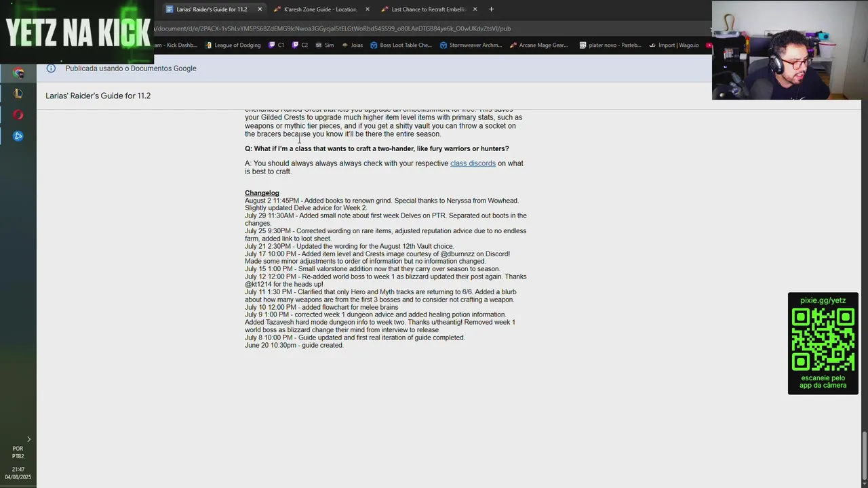Follow the class discords link
This screenshot has height=488, width=868.
pos(473,163)
